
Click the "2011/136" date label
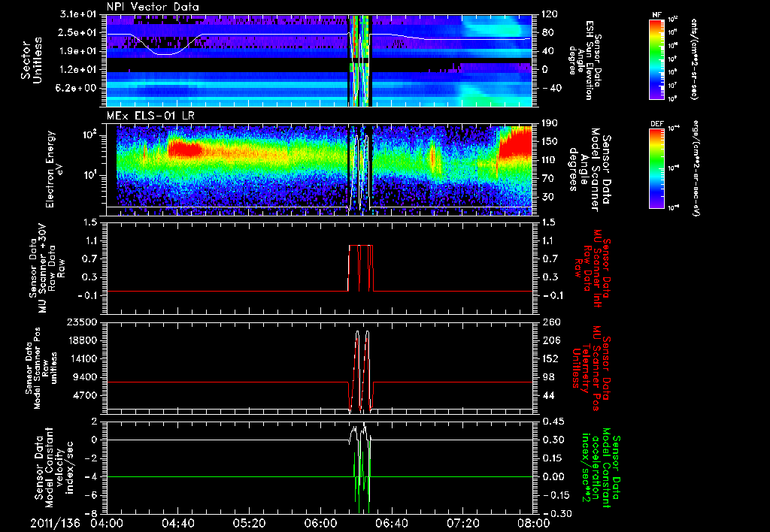(55, 523)
